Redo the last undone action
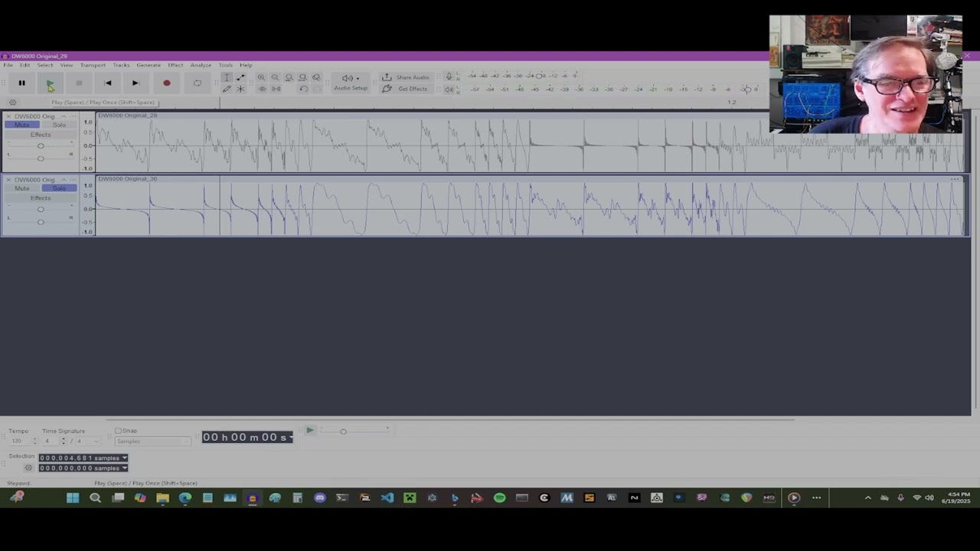The height and width of the screenshot is (551, 980). point(317,89)
